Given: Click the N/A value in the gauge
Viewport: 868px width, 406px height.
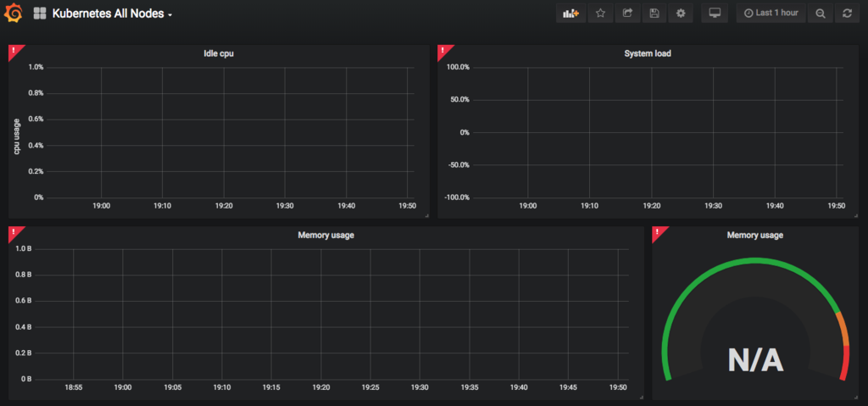Looking at the screenshot, I should tap(755, 360).
